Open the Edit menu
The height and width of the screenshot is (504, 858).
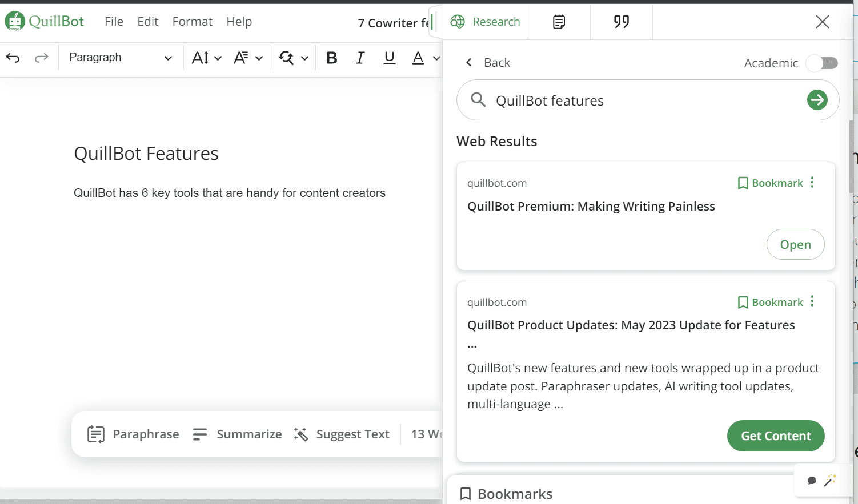coord(147,22)
